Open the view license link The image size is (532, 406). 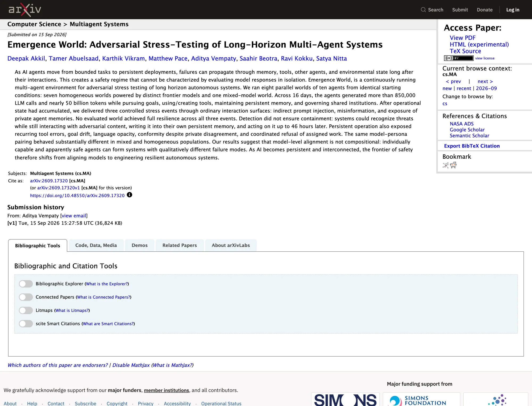pos(485,58)
